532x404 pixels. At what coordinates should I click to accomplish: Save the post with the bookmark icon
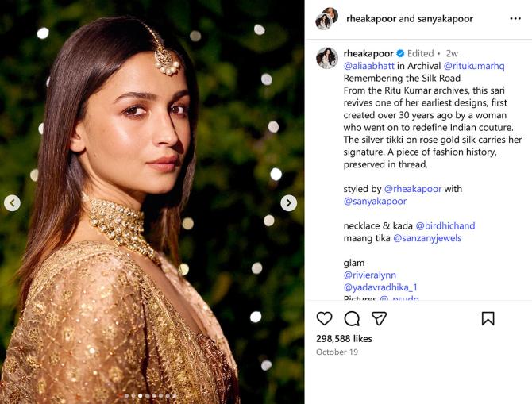(488, 318)
